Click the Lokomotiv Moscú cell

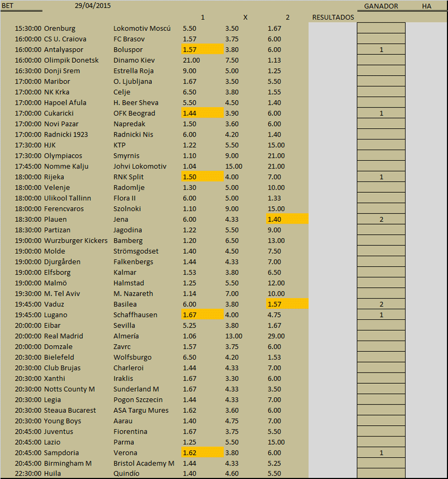click(x=142, y=29)
